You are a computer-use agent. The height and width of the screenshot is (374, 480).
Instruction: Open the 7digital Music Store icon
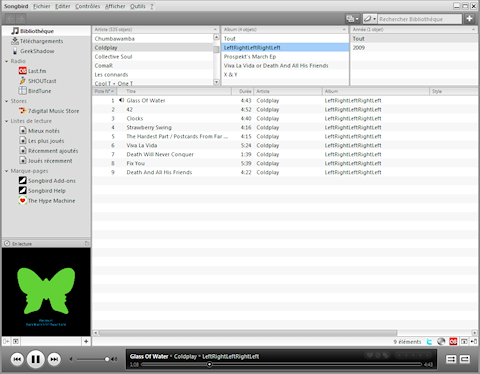pos(23,111)
